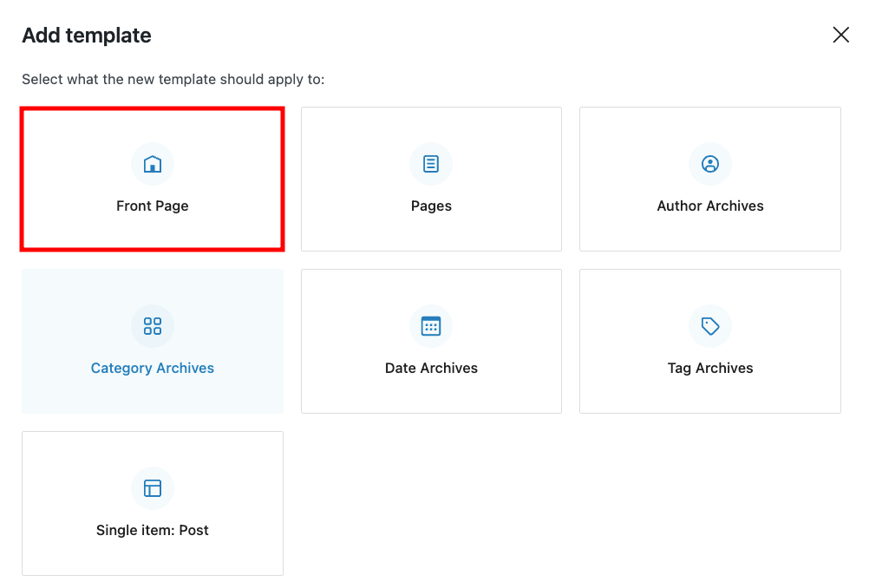Click the Category Archives grid icon
The image size is (869, 588).
tap(153, 326)
